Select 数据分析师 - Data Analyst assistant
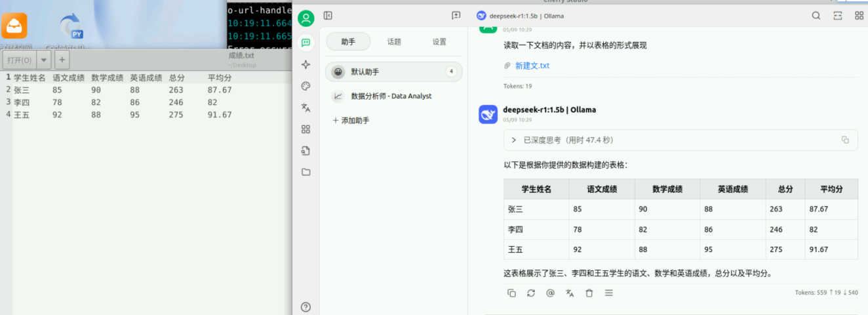This screenshot has width=868, height=315. [x=393, y=96]
